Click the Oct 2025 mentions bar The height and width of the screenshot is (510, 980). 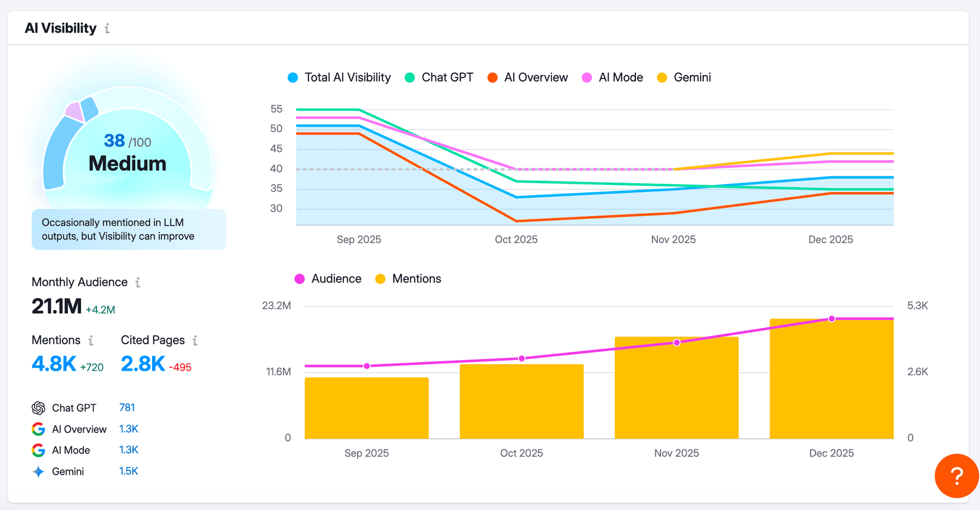tap(522, 401)
